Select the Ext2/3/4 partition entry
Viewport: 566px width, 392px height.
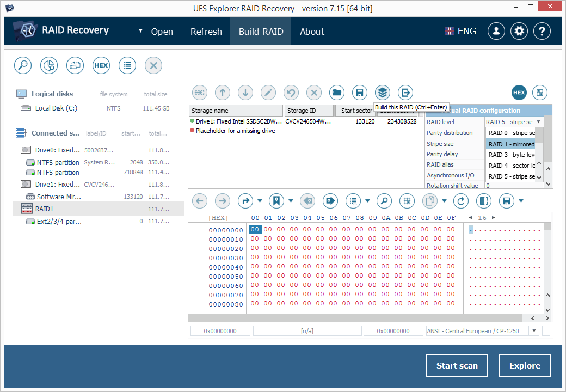[99, 221]
